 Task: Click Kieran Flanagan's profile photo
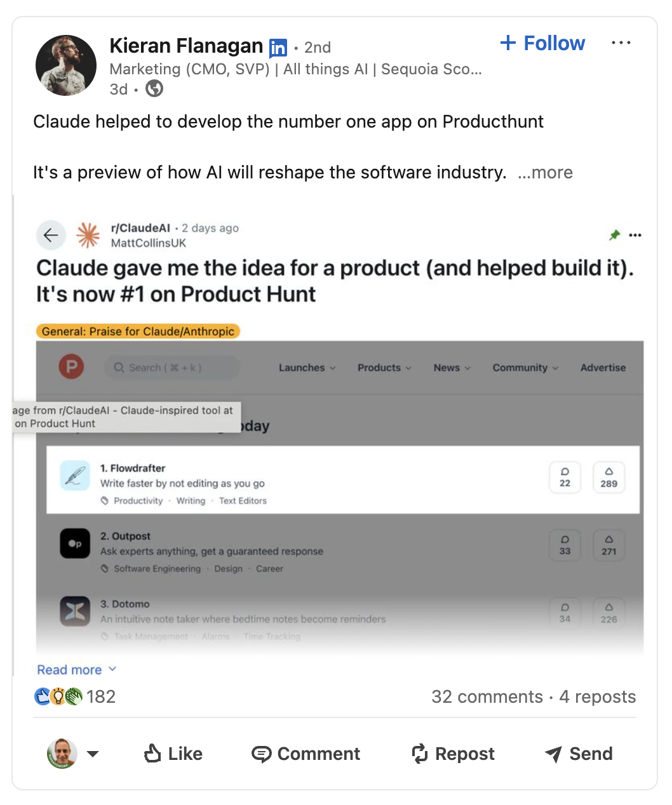coord(66,65)
